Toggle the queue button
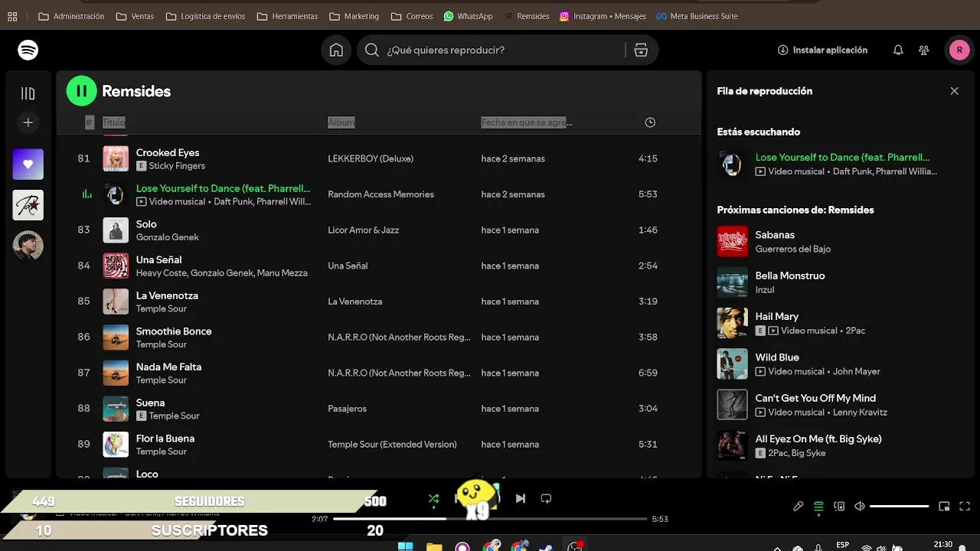Viewport: 980px width, 551px height. pos(818,507)
